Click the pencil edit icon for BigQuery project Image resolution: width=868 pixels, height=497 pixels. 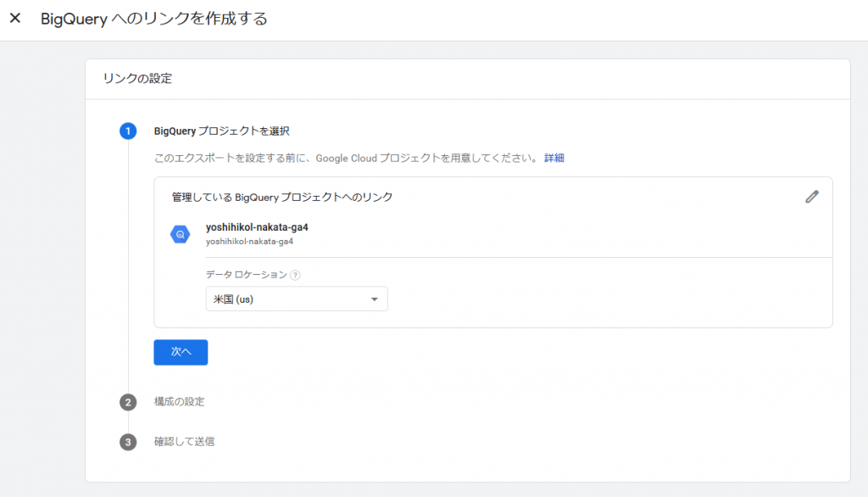811,197
